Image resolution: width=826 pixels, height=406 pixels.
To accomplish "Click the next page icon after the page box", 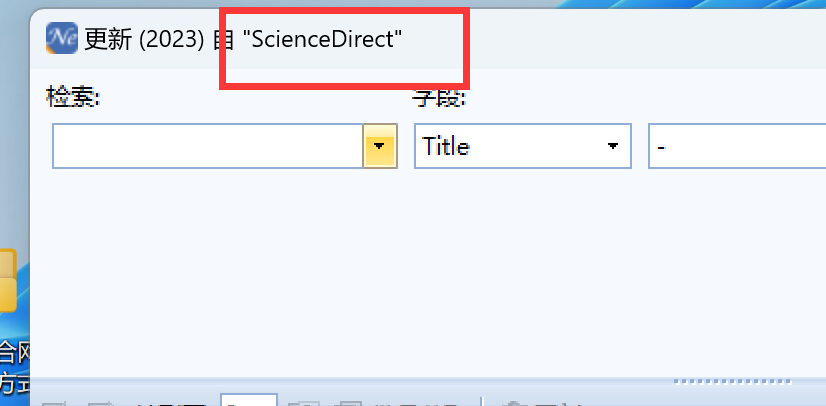I will tap(304, 403).
